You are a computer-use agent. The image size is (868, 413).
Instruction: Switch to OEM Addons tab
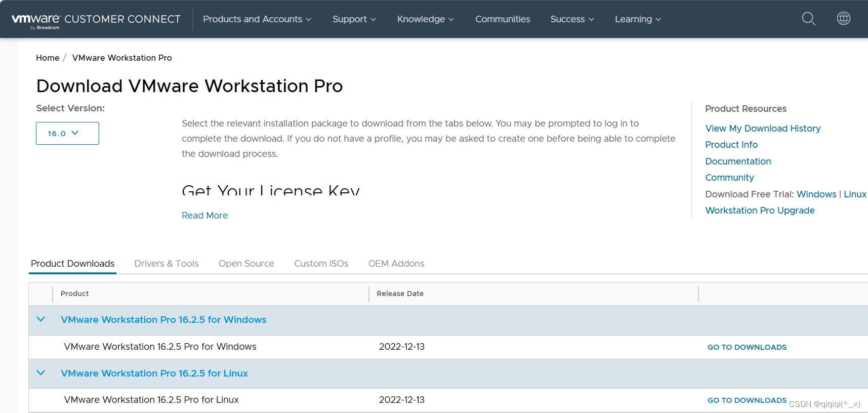click(396, 264)
